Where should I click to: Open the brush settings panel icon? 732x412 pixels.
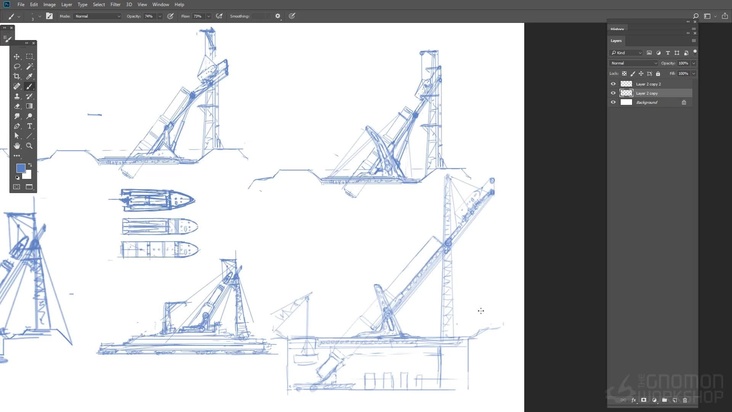pyautogui.click(x=49, y=16)
